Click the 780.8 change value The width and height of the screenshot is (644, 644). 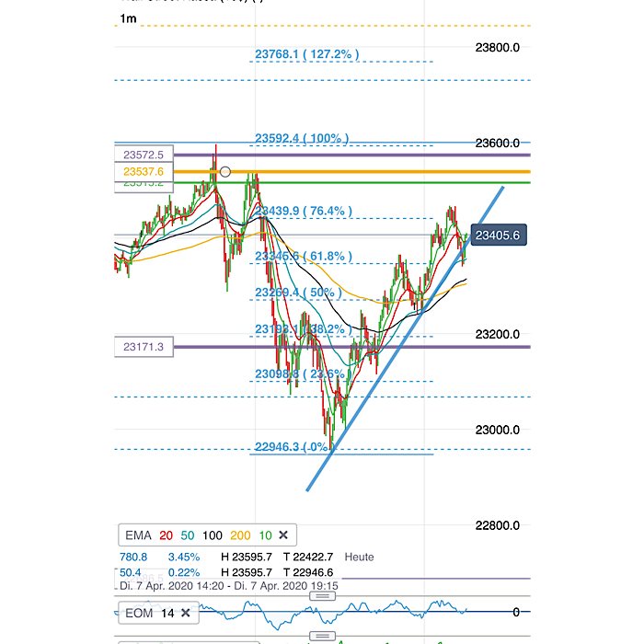point(133,557)
